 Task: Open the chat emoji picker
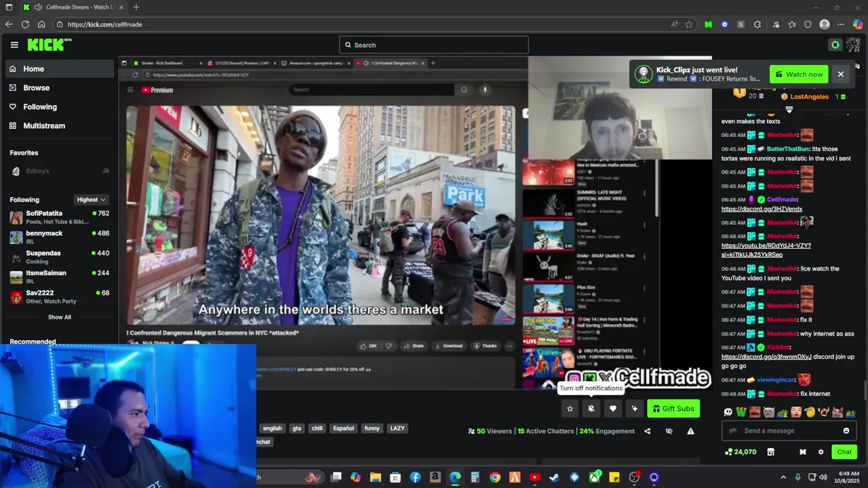coord(846,430)
